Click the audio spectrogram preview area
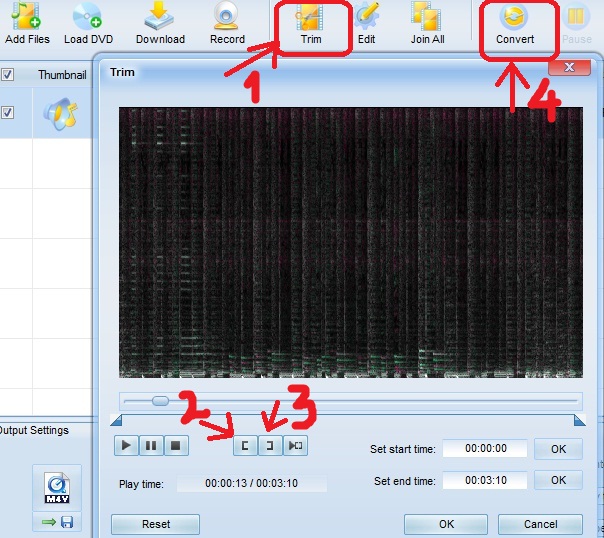This screenshot has height=538, width=604. point(351,242)
